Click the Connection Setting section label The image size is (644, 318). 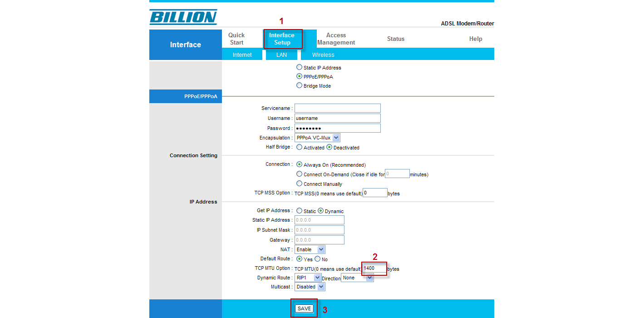[x=193, y=155]
